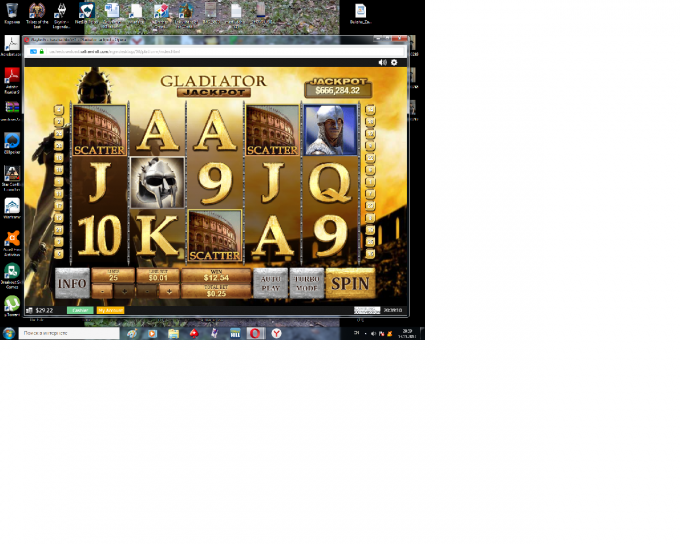The image size is (680, 544).
Task: Click the WIN $12.54 display
Action: 216,276
